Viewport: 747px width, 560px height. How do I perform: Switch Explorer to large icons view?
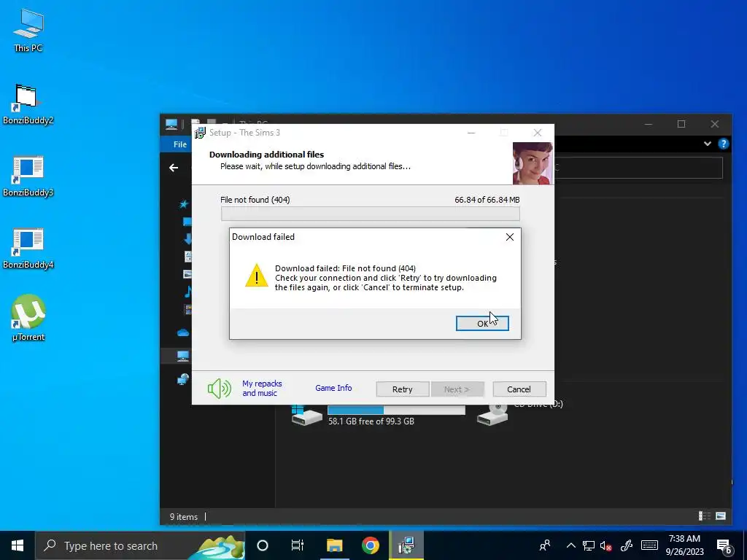pyautogui.click(x=721, y=516)
